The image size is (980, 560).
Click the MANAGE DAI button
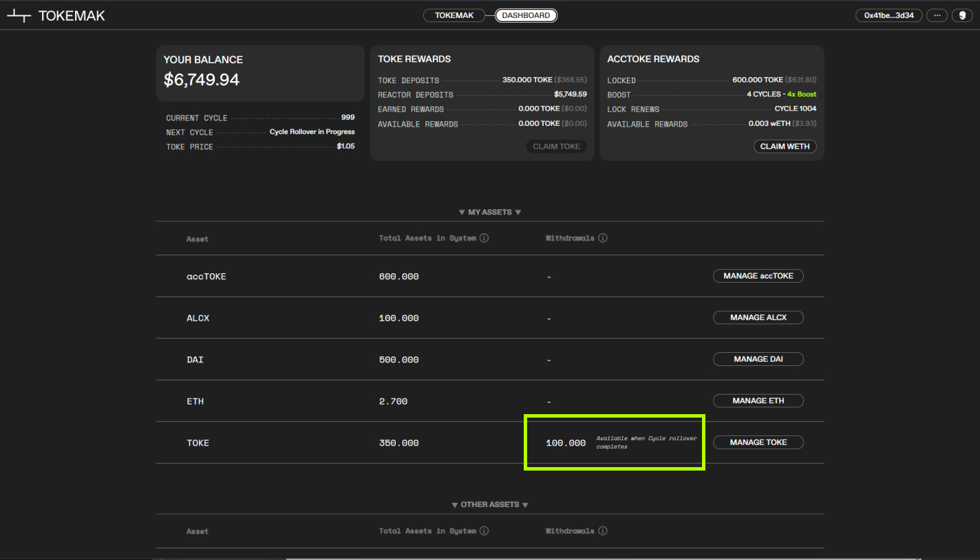point(758,359)
